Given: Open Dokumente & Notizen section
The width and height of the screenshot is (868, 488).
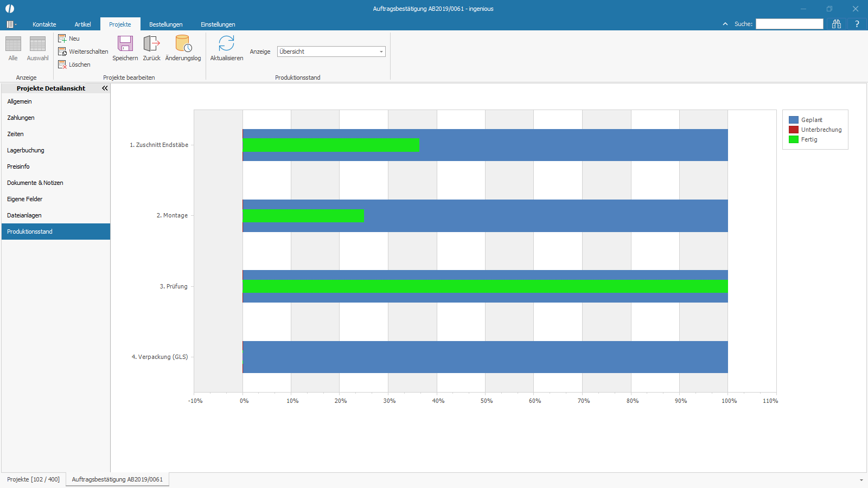Looking at the screenshot, I should 35,183.
